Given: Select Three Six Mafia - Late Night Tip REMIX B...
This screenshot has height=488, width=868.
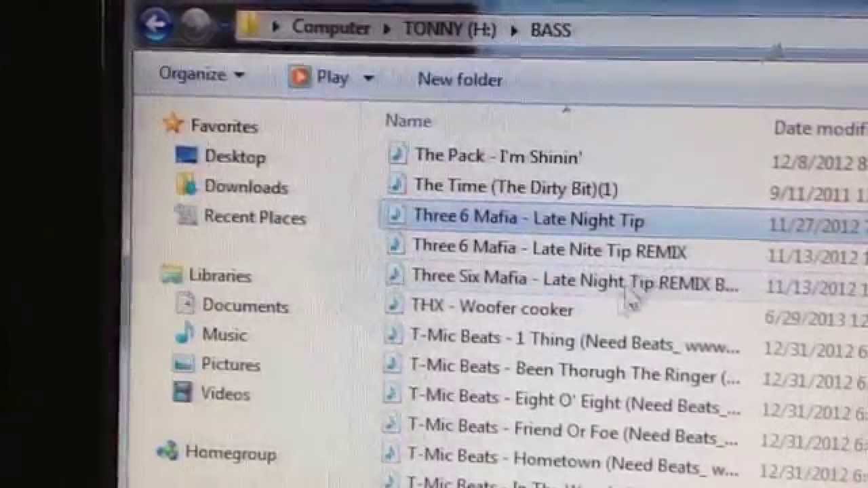Looking at the screenshot, I should (575, 279).
